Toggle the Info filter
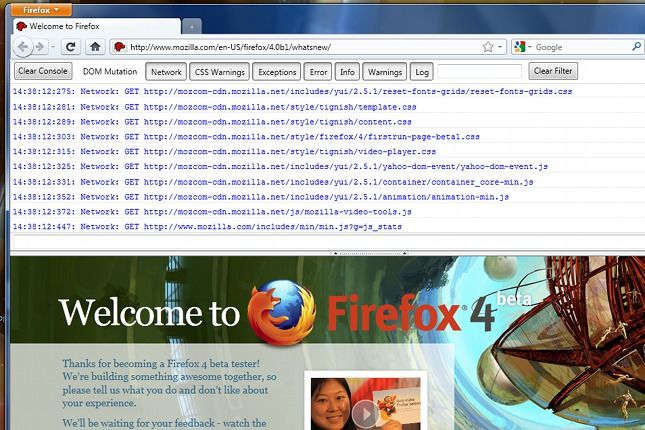This screenshot has height=430, width=645. tap(347, 72)
